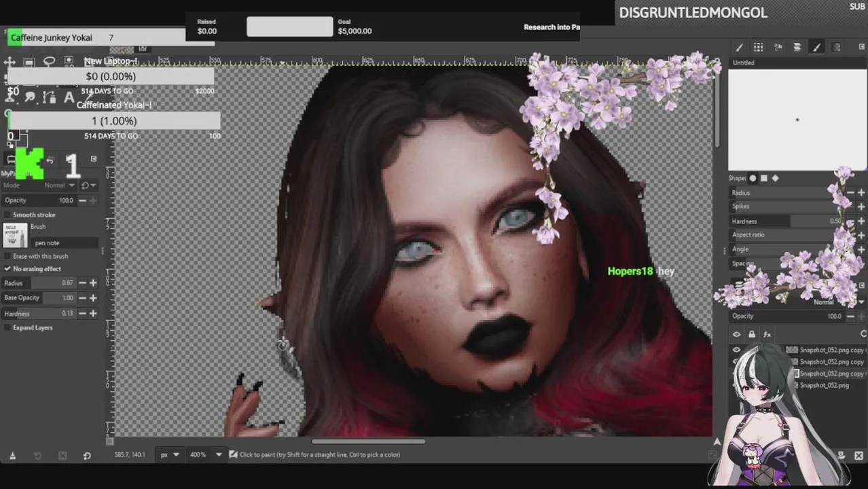Increase MyPaint Radius with plus button
The height and width of the screenshot is (489, 868).
[x=93, y=283]
